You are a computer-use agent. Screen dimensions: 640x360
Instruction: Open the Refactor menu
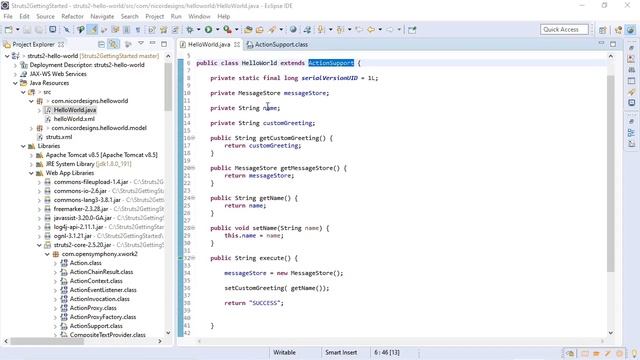73,16
